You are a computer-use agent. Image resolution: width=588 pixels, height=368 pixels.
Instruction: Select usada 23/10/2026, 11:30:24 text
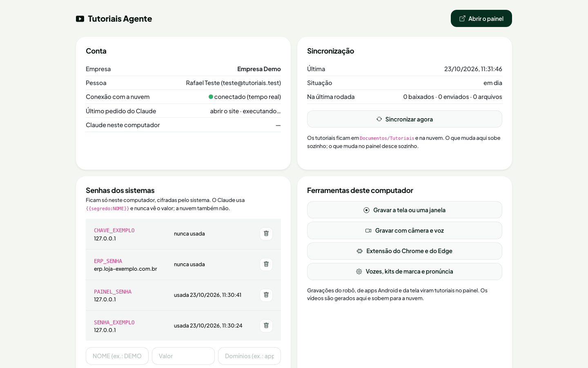click(208, 325)
